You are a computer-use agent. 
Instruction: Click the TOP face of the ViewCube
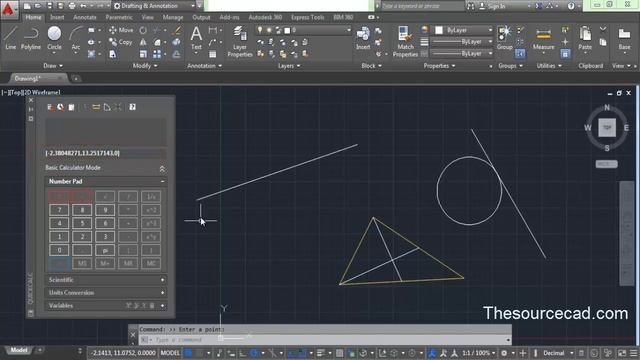(x=607, y=128)
